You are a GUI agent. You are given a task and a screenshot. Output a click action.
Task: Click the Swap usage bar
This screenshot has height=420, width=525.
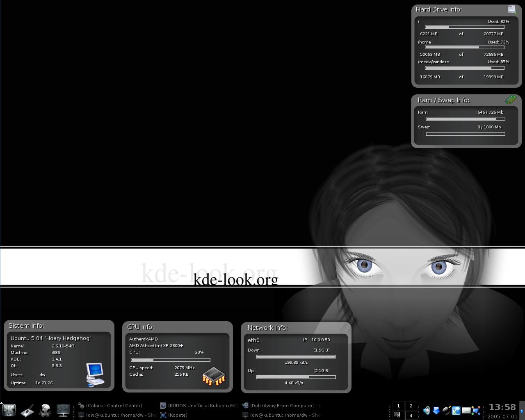point(466,134)
